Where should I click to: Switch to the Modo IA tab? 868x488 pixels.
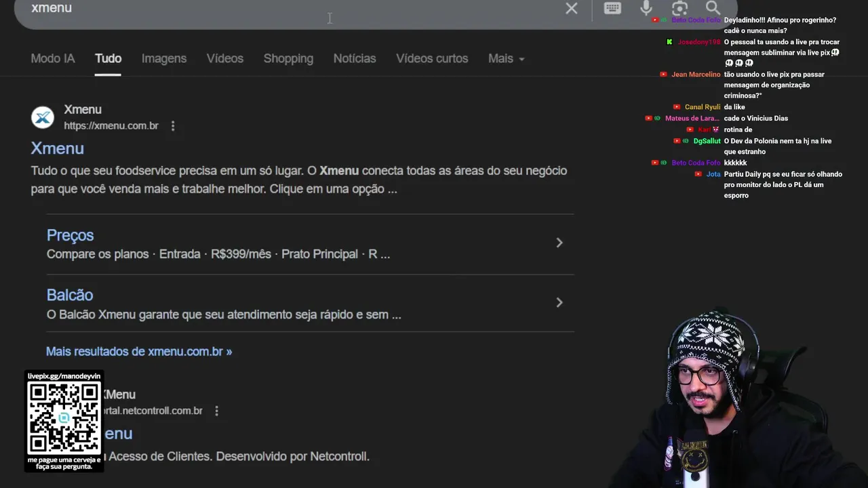point(53,58)
